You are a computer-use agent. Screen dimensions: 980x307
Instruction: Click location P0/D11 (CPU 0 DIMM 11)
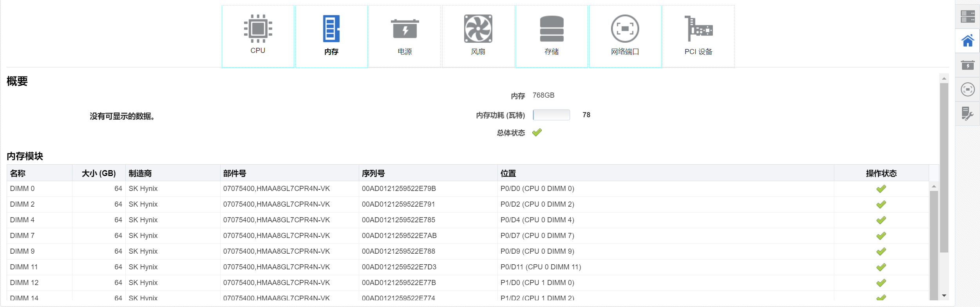(x=541, y=267)
